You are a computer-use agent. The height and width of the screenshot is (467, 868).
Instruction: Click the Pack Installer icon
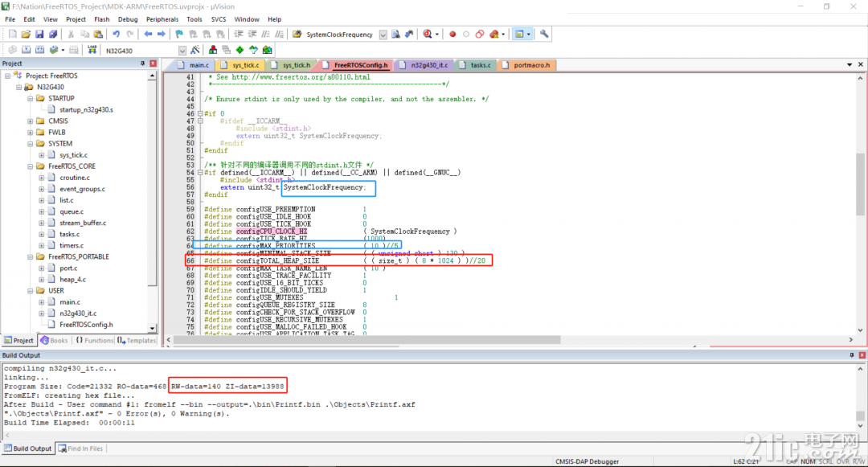tap(268, 50)
